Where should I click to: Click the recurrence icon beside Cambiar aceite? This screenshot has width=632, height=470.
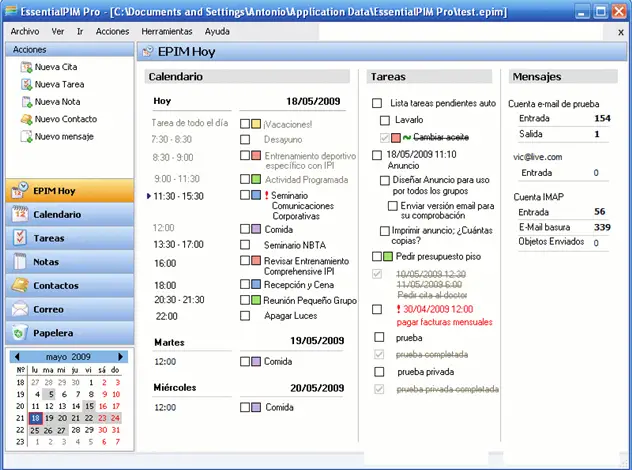coord(407,138)
